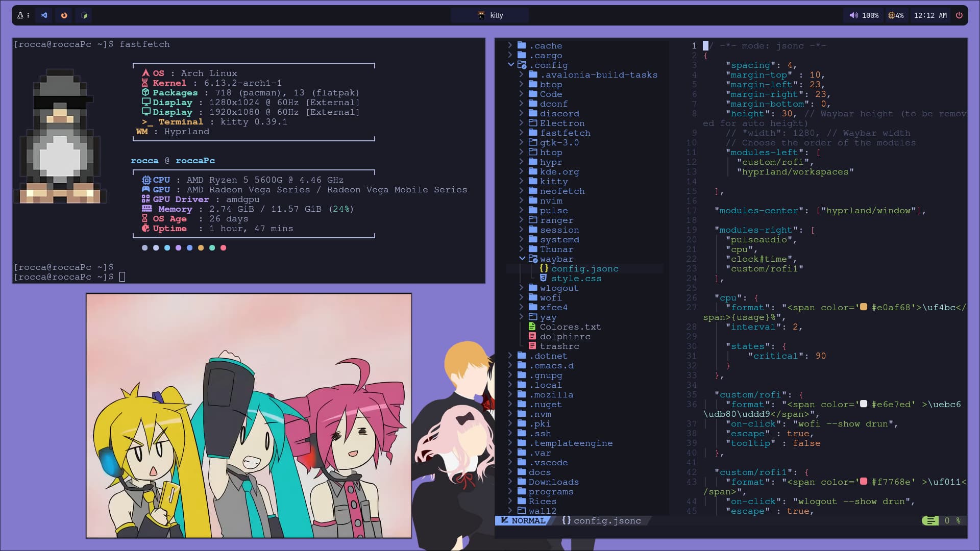This screenshot has height=551, width=980.
Task: Click the braces icon beside config.jsonc
Action: point(544,268)
